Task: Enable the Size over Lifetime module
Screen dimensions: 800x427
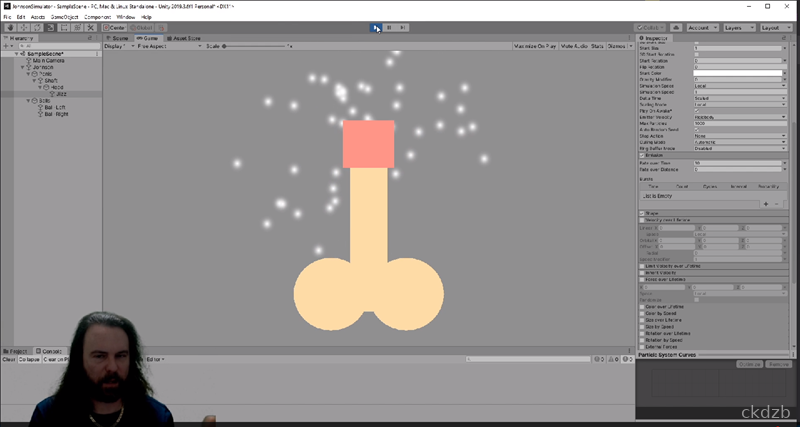Action: (642, 320)
